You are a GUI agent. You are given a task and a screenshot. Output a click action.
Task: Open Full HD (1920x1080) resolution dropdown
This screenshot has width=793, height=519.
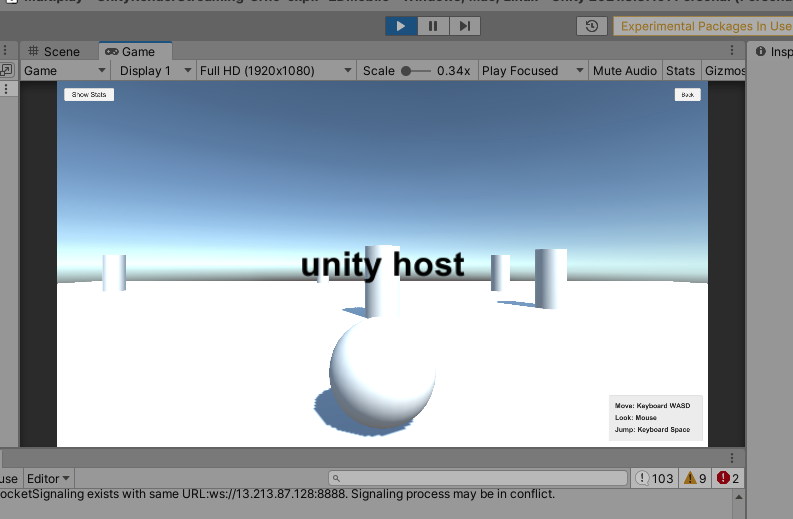[x=276, y=71]
